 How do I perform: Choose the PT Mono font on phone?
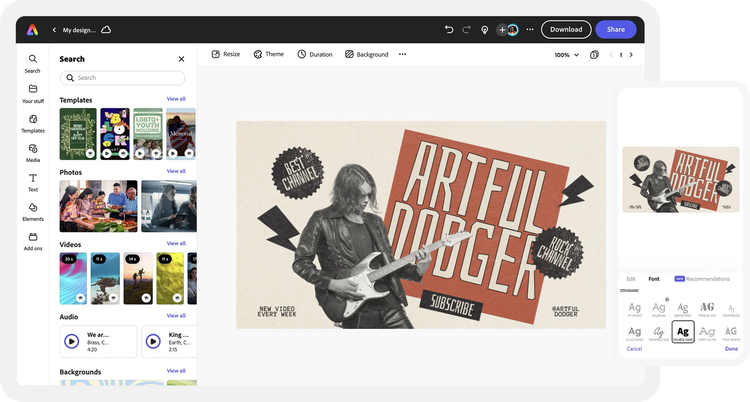pyautogui.click(x=635, y=310)
